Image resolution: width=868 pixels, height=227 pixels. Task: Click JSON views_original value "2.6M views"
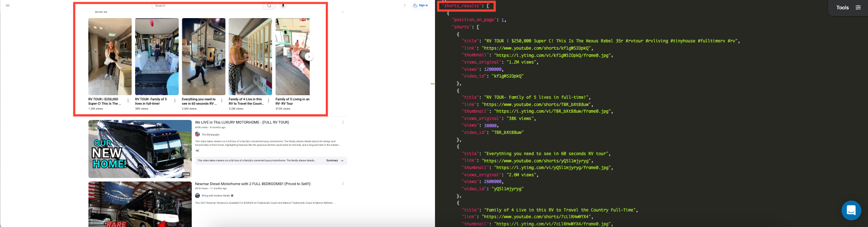pos(522,175)
